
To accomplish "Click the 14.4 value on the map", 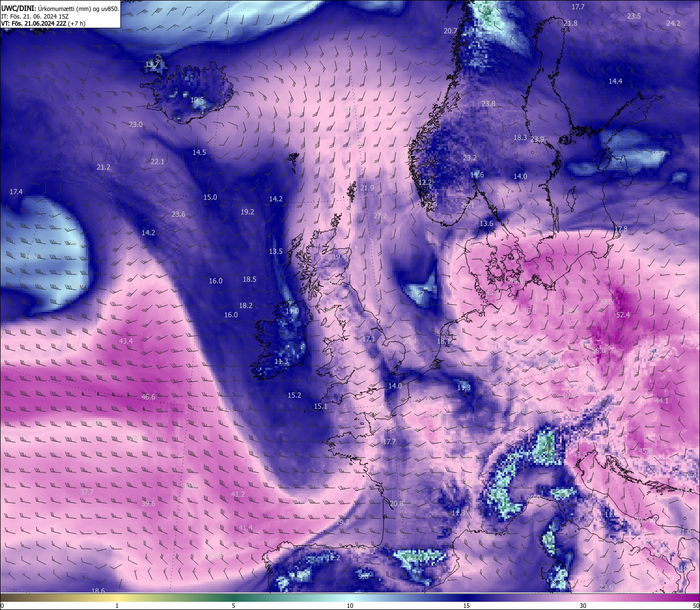I will 615,81.
